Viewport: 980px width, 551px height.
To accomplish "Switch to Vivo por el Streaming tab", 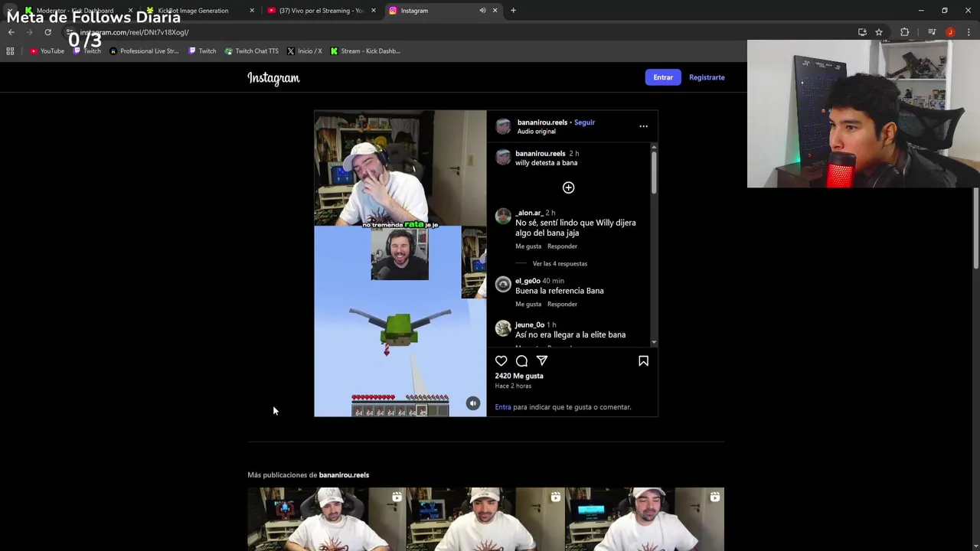I will (x=321, y=11).
